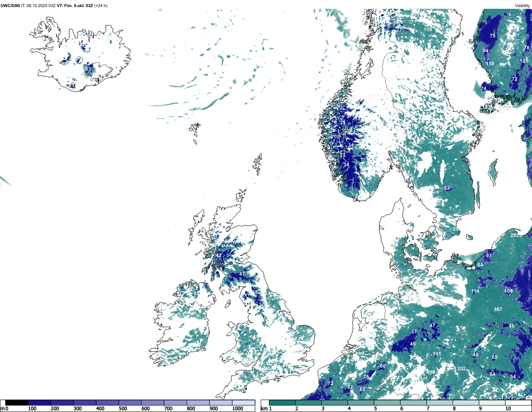
Task: Click the '48' value on the map
Action: pos(476,355)
